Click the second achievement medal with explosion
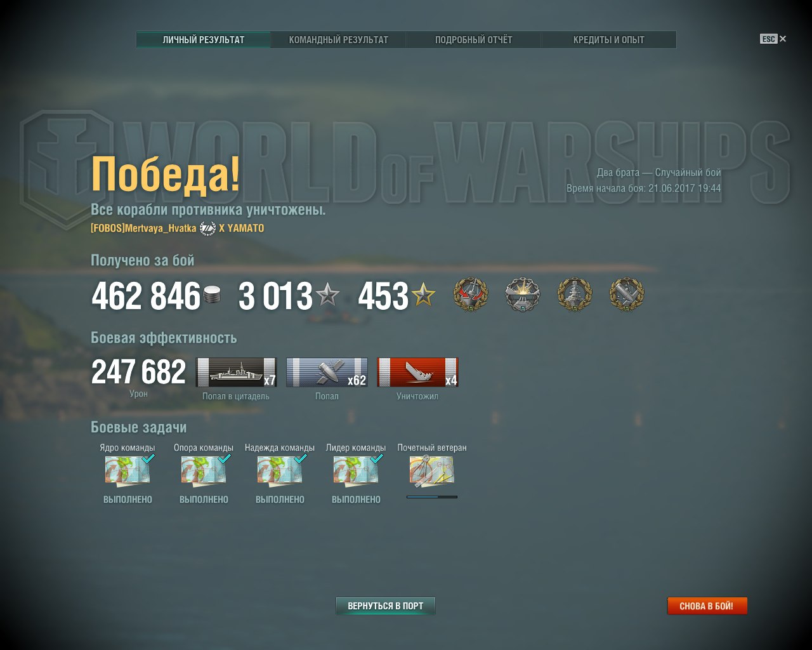812x650 pixels. click(x=523, y=295)
